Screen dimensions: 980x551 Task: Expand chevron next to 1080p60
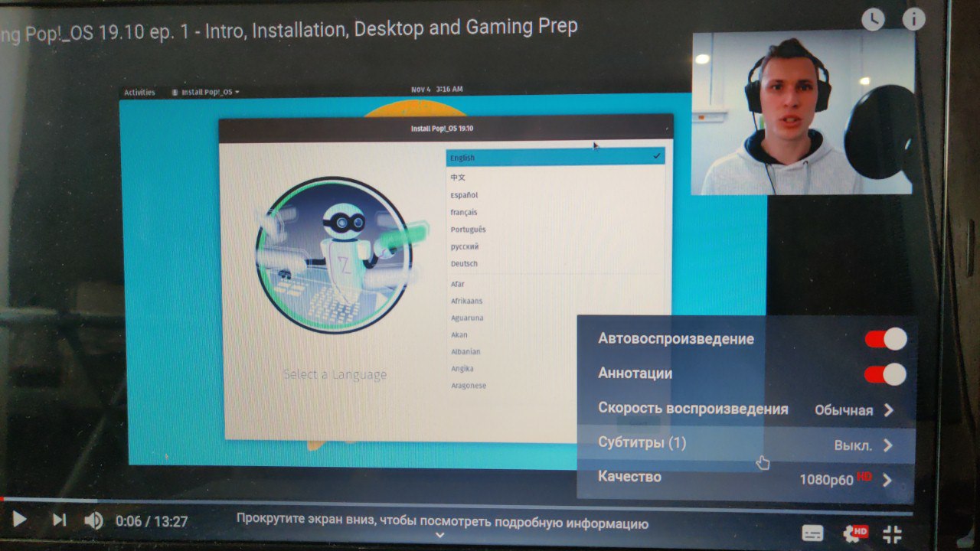887,481
